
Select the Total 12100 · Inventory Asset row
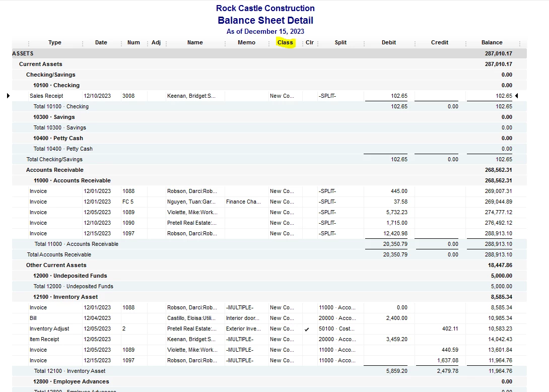click(269, 371)
